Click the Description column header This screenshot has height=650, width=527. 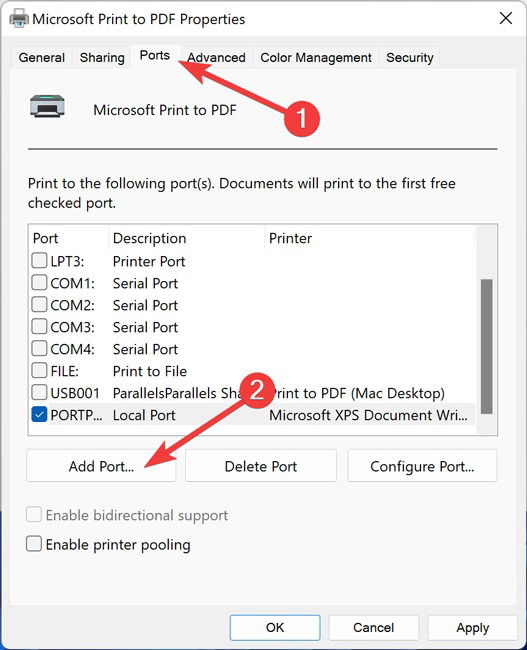pyautogui.click(x=187, y=238)
